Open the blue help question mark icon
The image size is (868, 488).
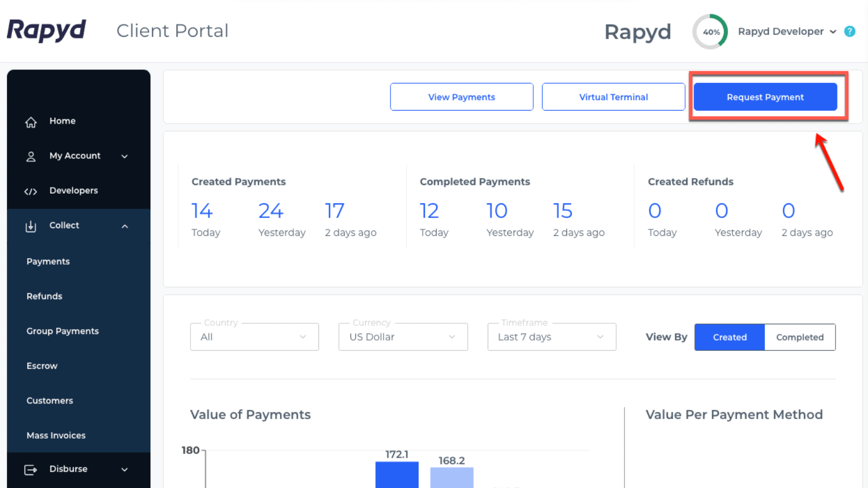tap(850, 31)
